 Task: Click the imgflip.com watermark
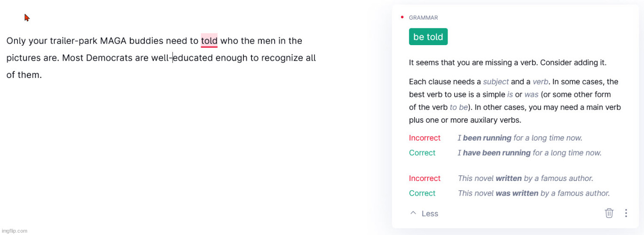[x=14, y=231]
